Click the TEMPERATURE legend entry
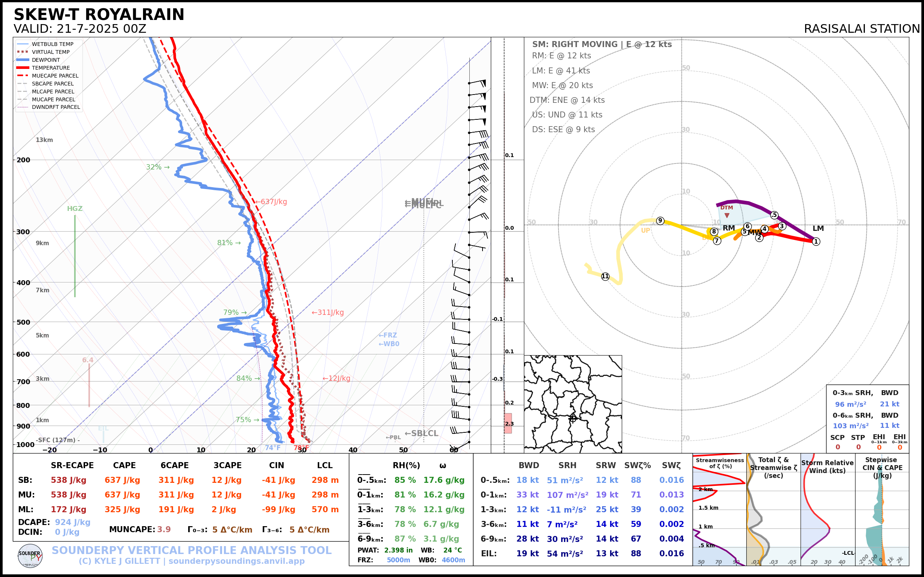The image size is (924, 577). pos(50,68)
